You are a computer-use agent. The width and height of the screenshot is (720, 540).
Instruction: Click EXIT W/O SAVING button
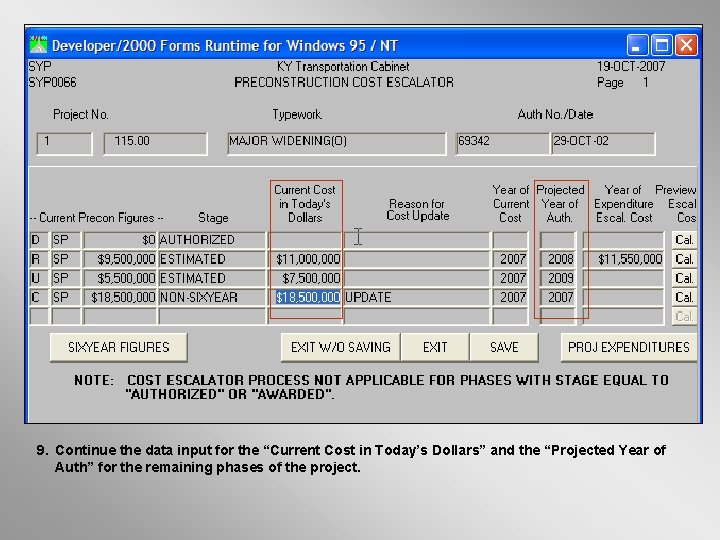point(341,347)
